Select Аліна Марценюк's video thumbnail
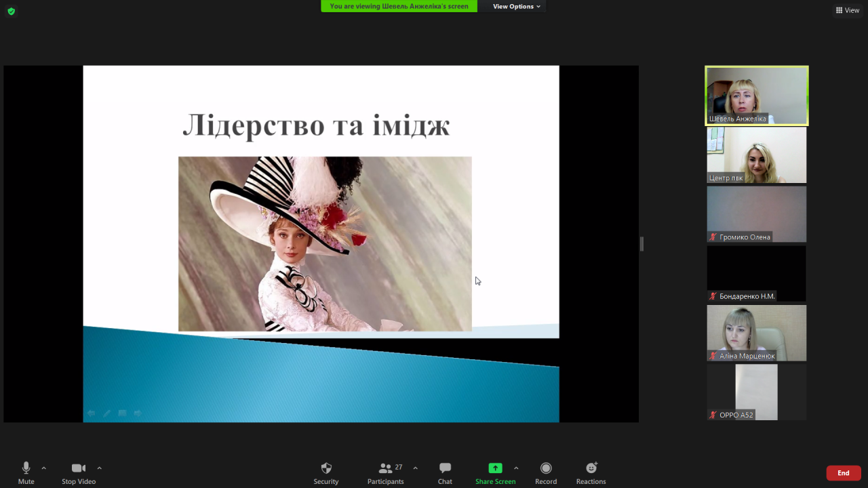This screenshot has height=488, width=868. [x=757, y=332]
